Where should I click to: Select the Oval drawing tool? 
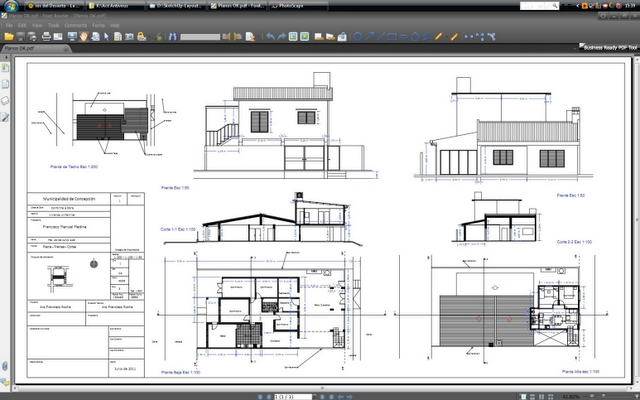coord(358,37)
